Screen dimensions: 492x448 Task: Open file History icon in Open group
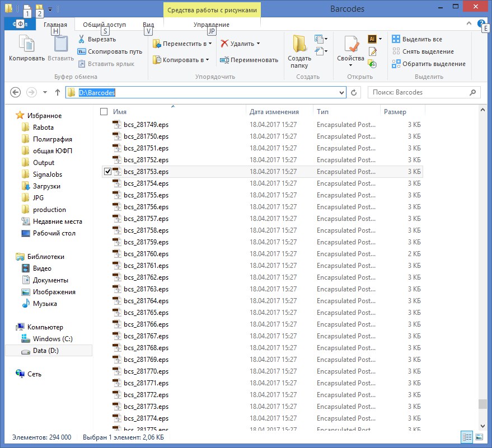(372, 64)
